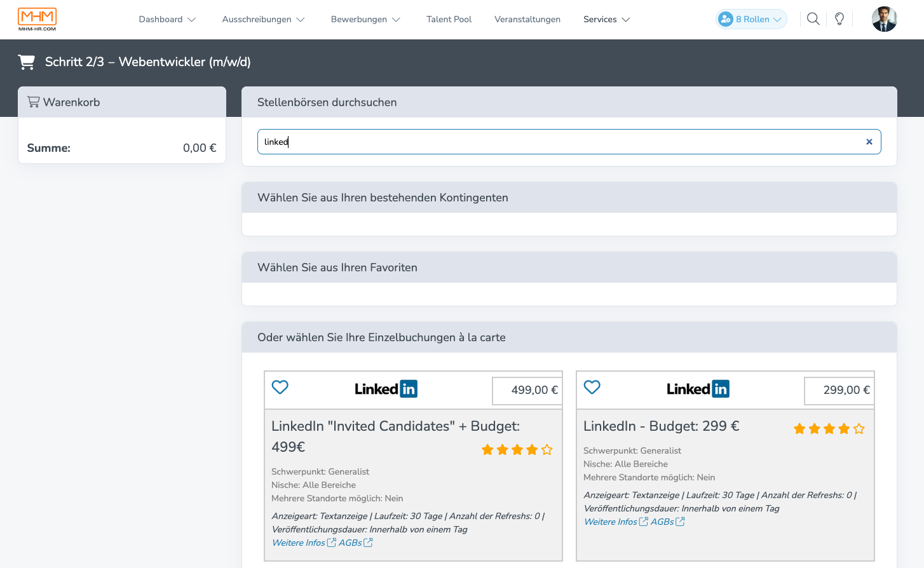Viewport: 924px width, 568px height.
Task: Click the 299,00 € price box
Action: (839, 390)
